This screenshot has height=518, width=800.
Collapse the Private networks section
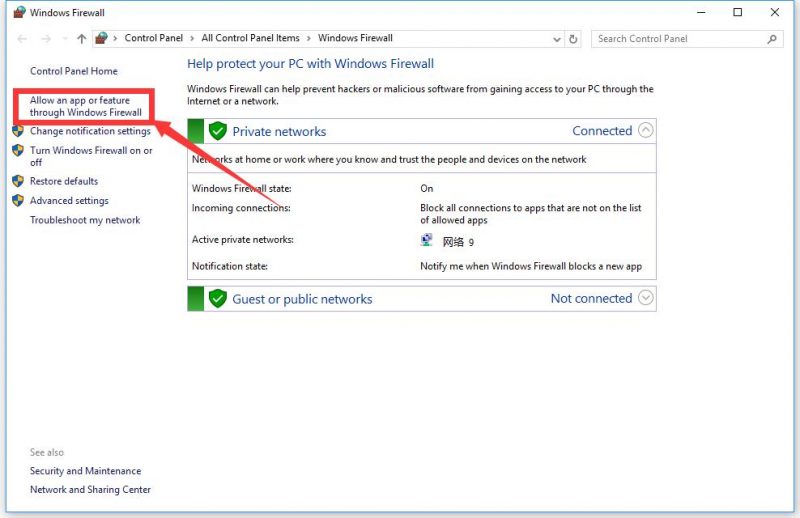coord(645,131)
